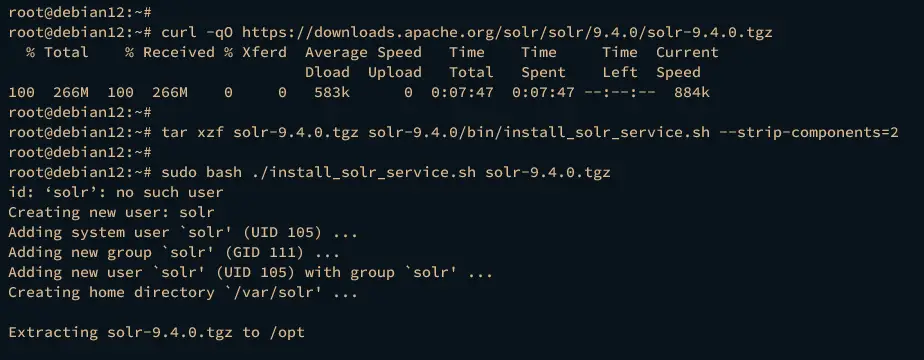Click the '583k' average download speed value
Image resolution: width=924 pixels, height=360 pixels.
click(332, 93)
